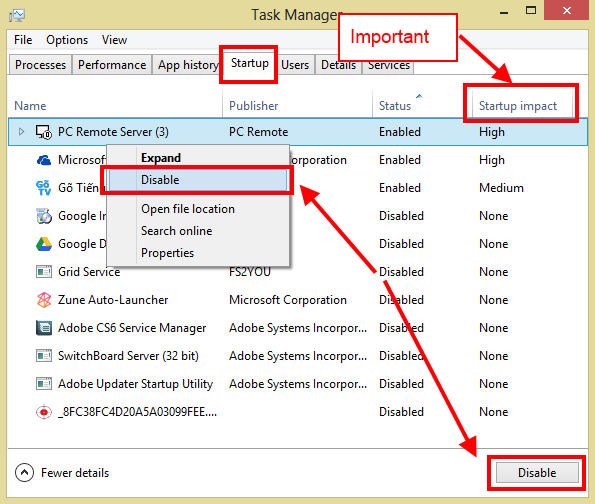This screenshot has height=504, width=595.
Task: Click the Microsoft OneDrive cloud icon
Action: click(44, 160)
